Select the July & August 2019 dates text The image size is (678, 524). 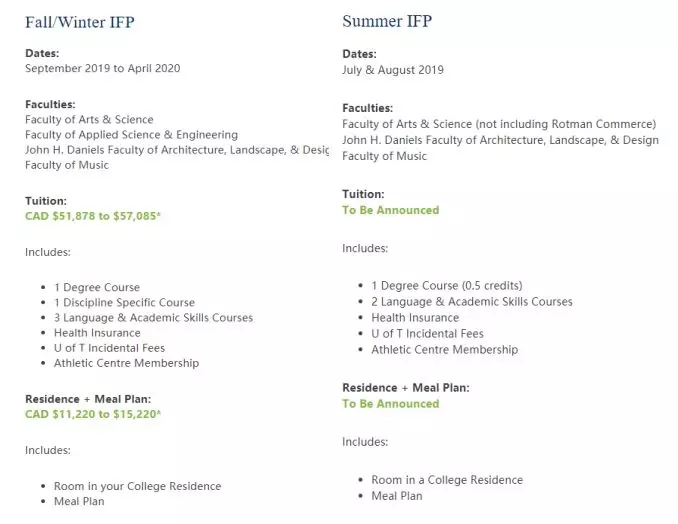pos(393,70)
